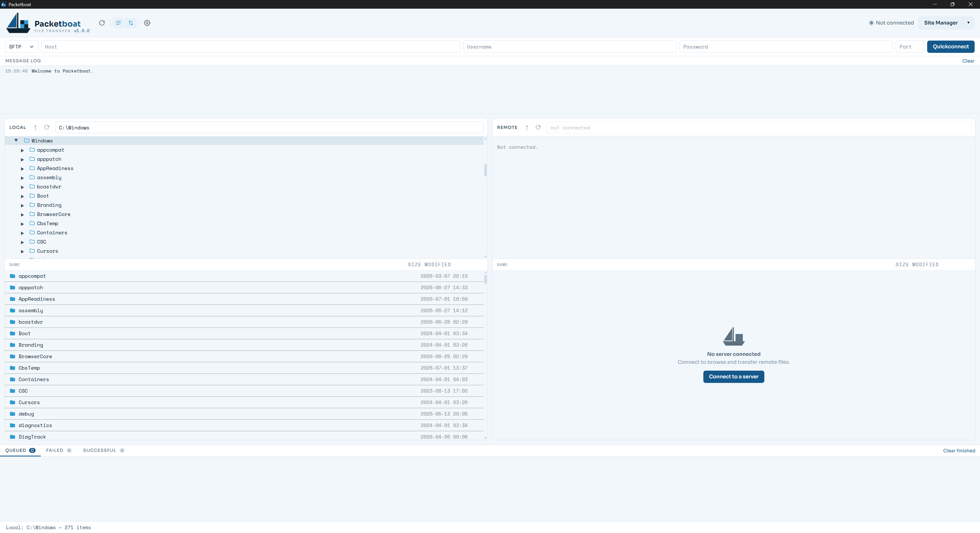Focus the Password input field
The image size is (980, 533).
(786, 47)
